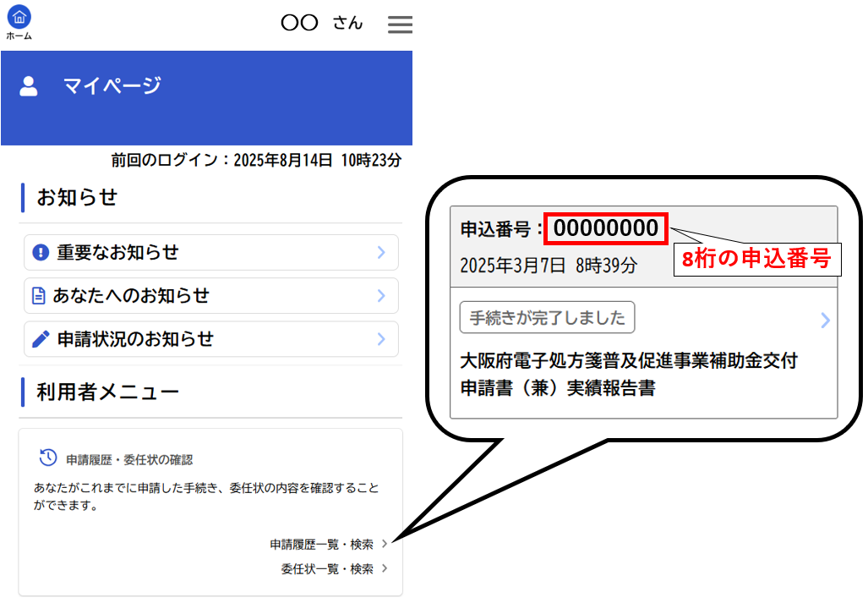
Task: Click the blue chevron inside the application card
Action: pos(824,320)
